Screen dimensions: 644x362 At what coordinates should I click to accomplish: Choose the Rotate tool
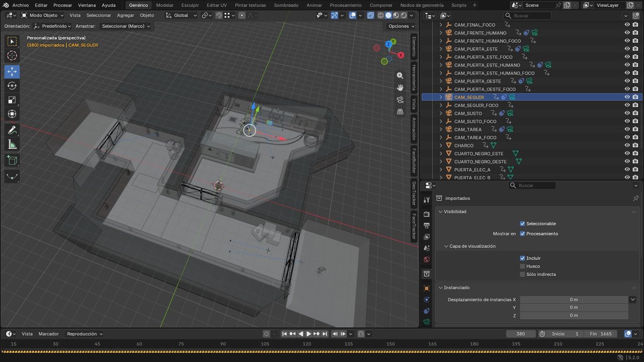[x=12, y=86]
